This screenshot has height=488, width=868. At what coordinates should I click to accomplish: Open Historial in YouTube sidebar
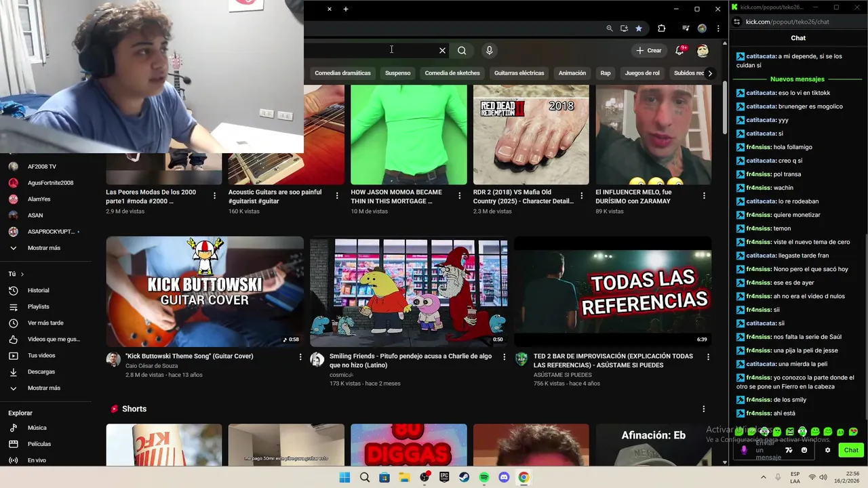[38, 290]
